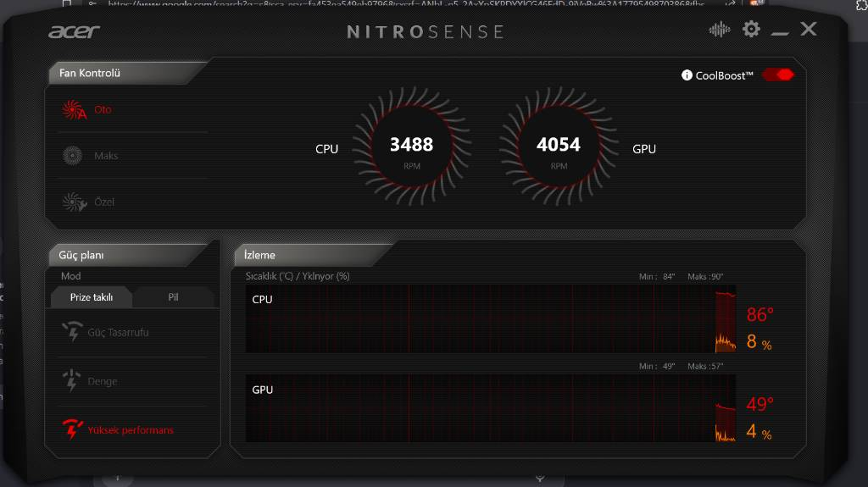Image resolution: width=868 pixels, height=487 pixels.
Task: Switch to the Prize takılı tab
Action: 92,297
